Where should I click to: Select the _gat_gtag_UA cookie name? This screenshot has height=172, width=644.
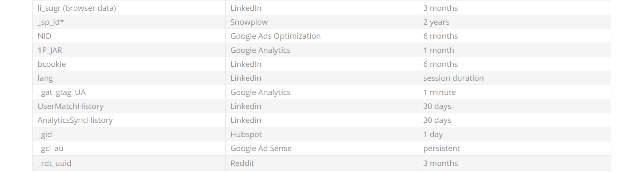coord(62,92)
